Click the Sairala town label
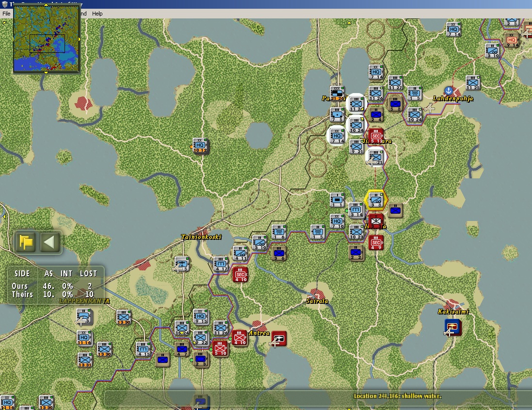The width and height of the screenshot is (532, 410). 317,301
